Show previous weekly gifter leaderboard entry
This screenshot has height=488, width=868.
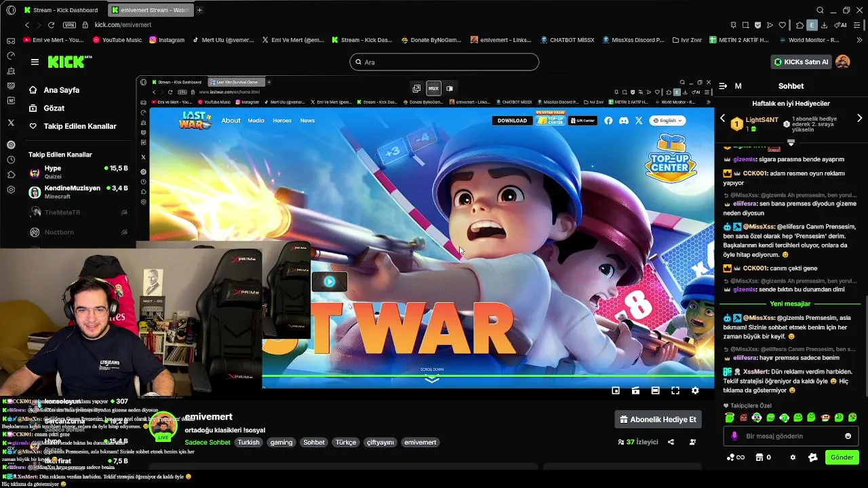click(722, 118)
